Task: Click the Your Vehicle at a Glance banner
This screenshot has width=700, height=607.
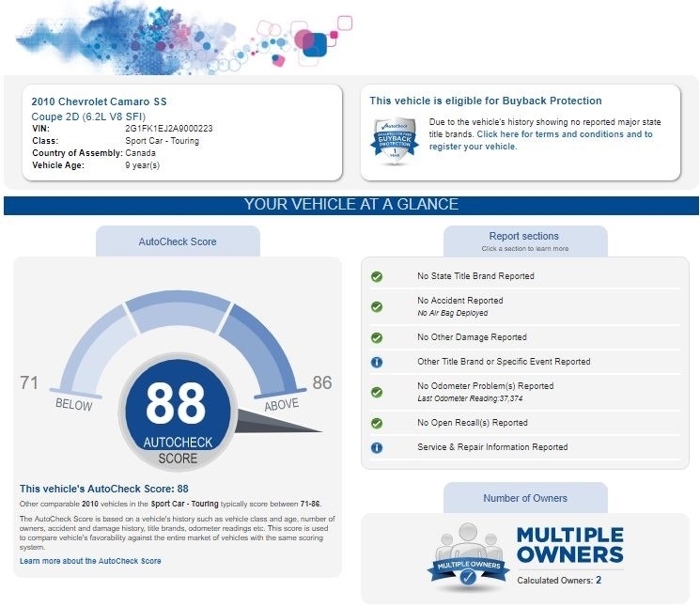Action: tap(350, 205)
